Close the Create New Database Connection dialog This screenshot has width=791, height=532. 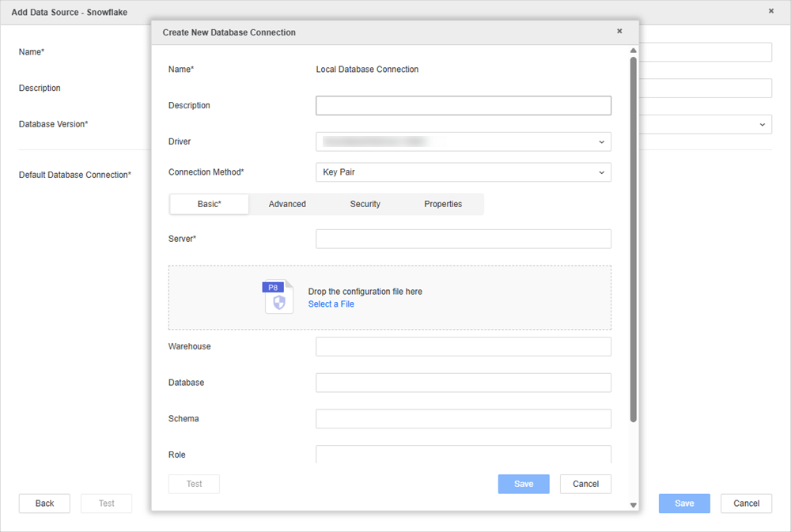[619, 32]
